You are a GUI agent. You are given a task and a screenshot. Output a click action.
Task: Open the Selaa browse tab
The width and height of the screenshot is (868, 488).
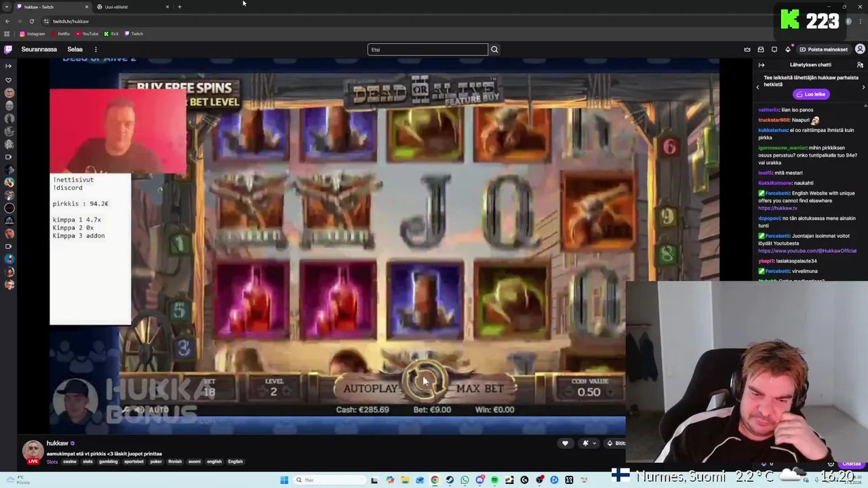(75, 49)
